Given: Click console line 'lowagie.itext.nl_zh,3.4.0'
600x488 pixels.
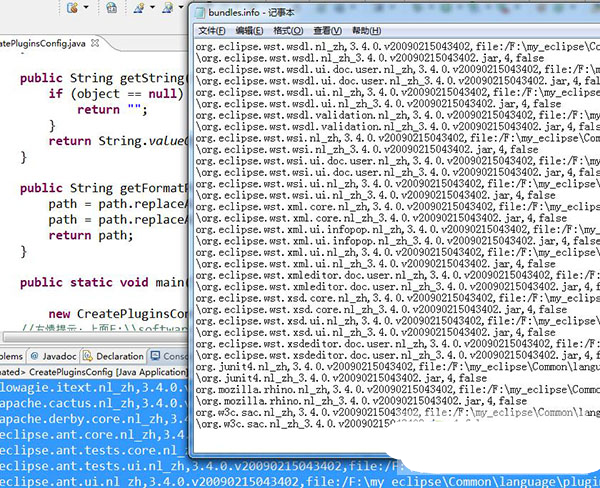Looking at the screenshot, I should coord(94,388).
